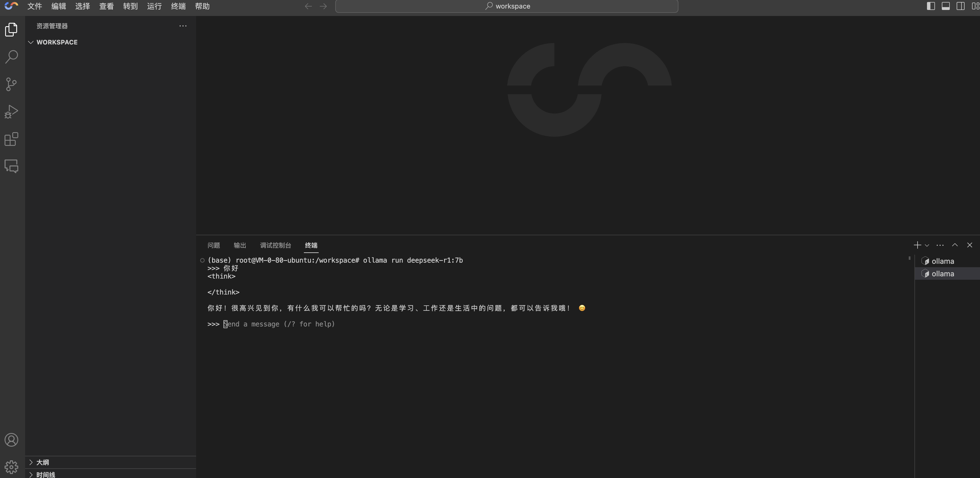Go forward with the right arrow
Image resolution: width=980 pixels, height=478 pixels.
pos(323,6)
